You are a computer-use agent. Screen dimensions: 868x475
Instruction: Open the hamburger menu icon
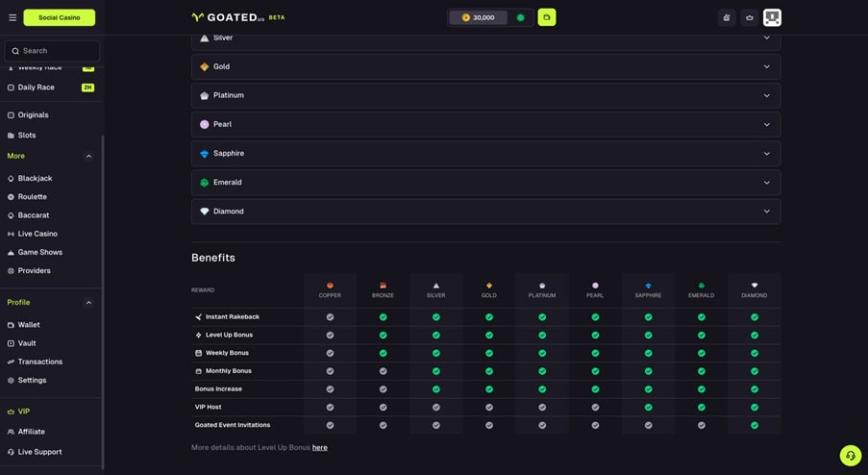pos(12,17)
